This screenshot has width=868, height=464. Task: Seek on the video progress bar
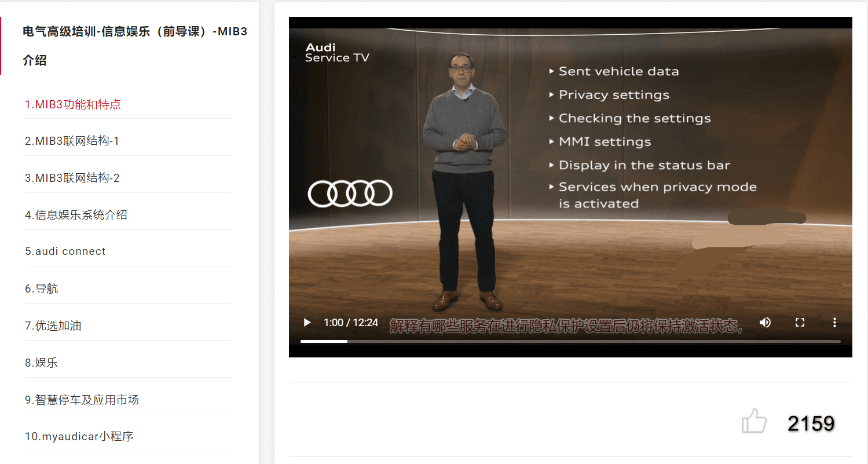570,341
